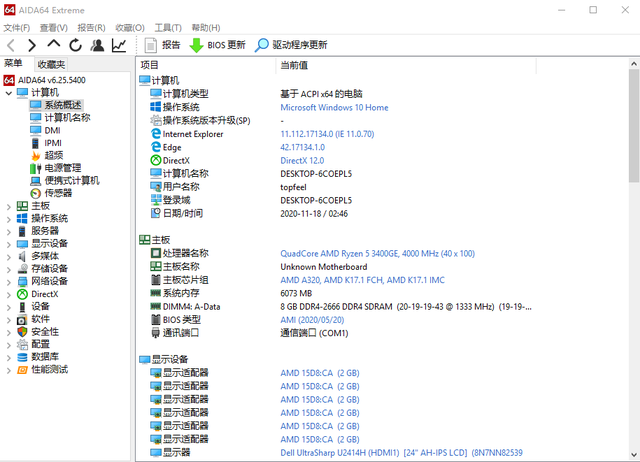Click the 数据库 database icon

[x=22, y=357]
